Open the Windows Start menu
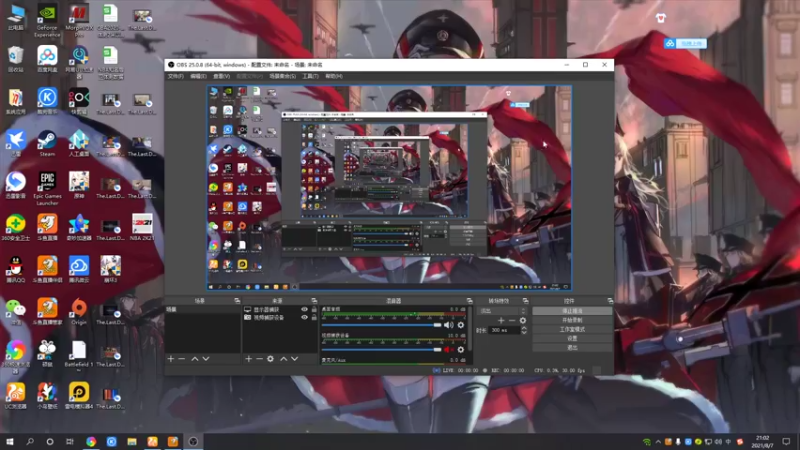The image size is (800, 450). point(9,442)
